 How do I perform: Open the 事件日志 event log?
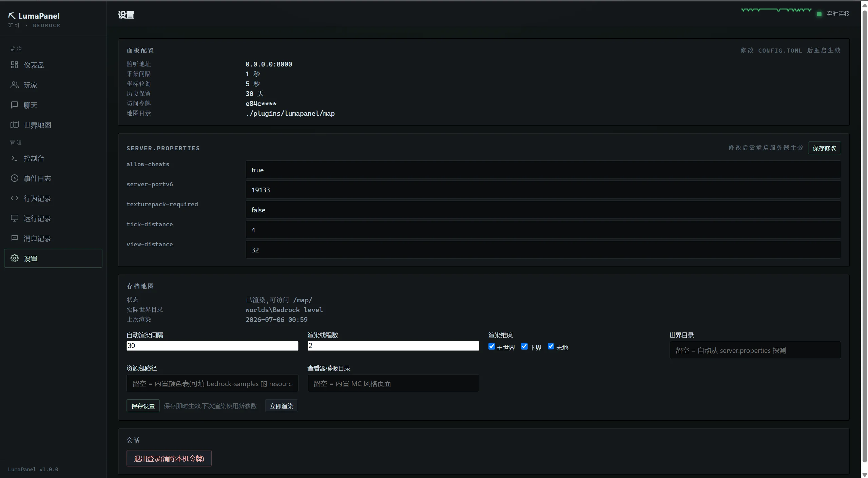coord(53,178)
